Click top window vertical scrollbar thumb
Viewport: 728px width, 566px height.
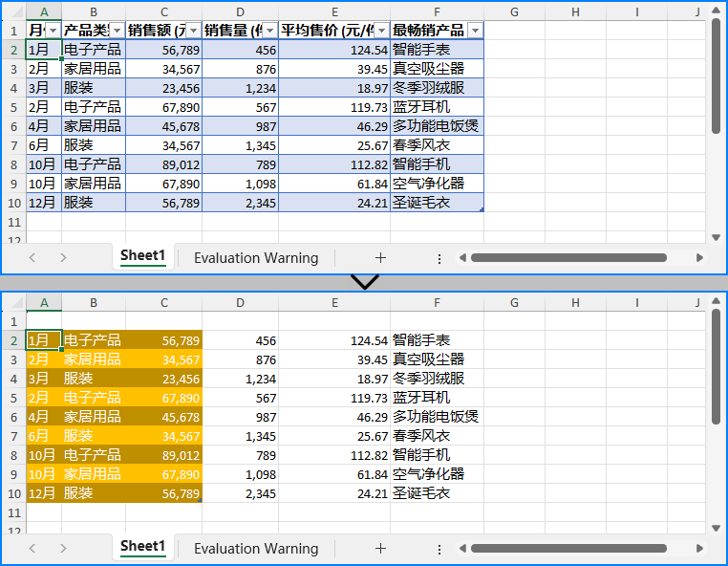point(716,76)
